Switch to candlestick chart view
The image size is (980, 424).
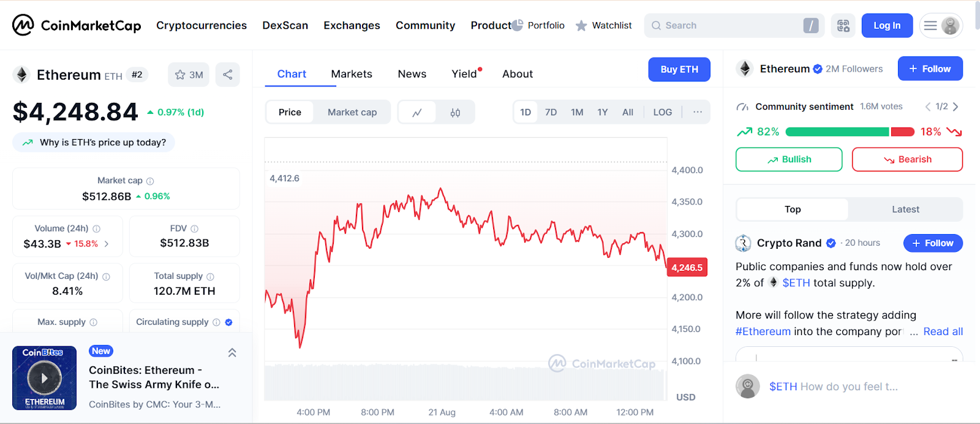(455, 112)
